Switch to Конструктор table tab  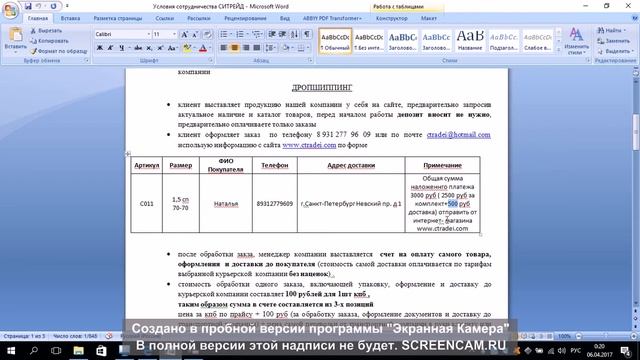(x=391, y=18)
